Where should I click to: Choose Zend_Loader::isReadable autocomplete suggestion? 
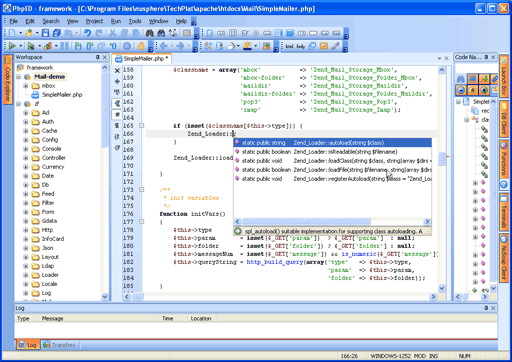[x=332, y=152]
